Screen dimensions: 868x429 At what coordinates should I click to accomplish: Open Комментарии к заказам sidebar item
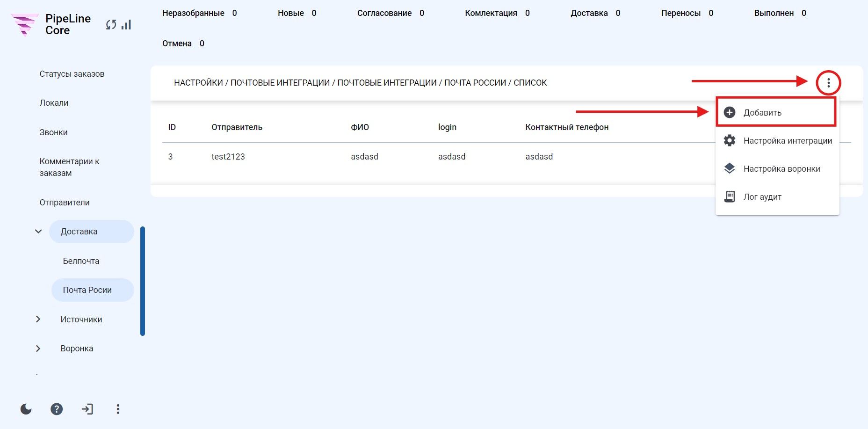pos(69,167)
